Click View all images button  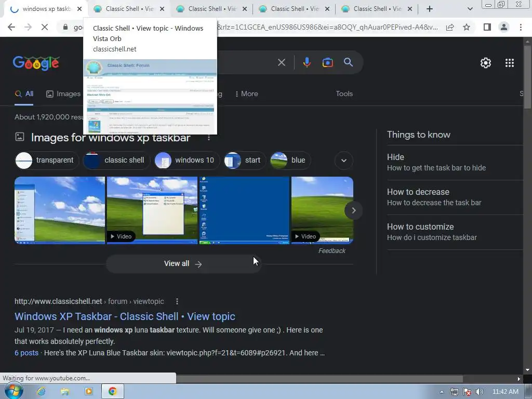183,263
